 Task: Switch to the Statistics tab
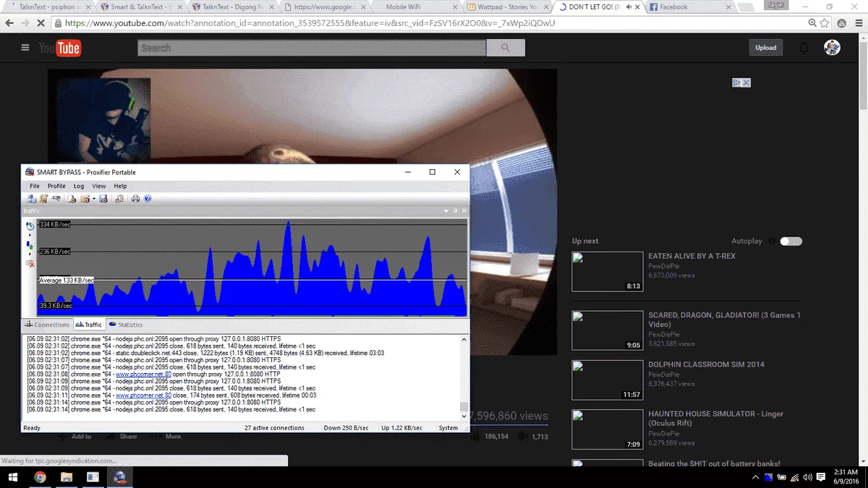click(x=127, y=325)
